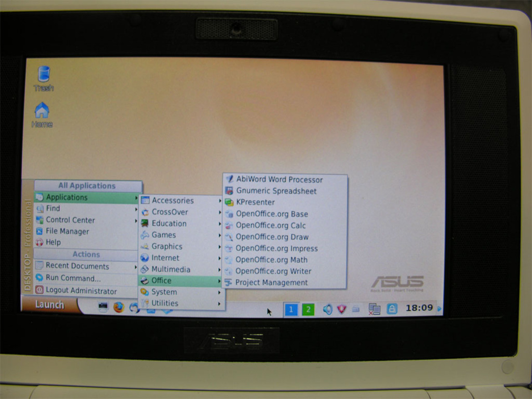Launch OpenOffice.org Math

286,259
